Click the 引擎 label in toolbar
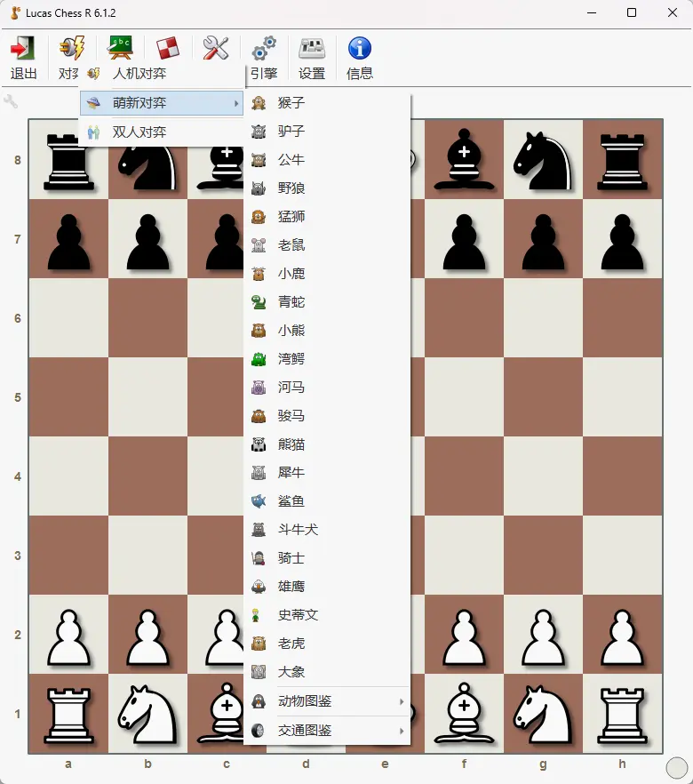 264,74
